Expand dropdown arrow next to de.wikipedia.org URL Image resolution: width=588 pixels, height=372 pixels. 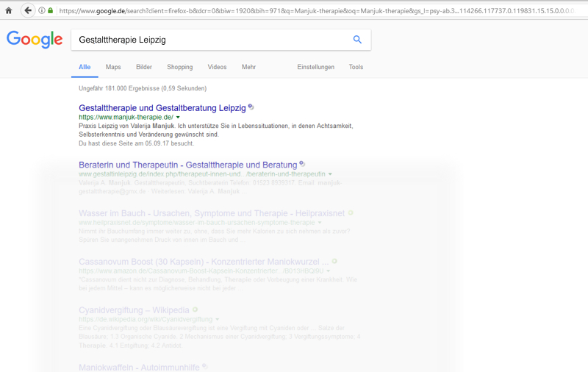tap(217, 319)
